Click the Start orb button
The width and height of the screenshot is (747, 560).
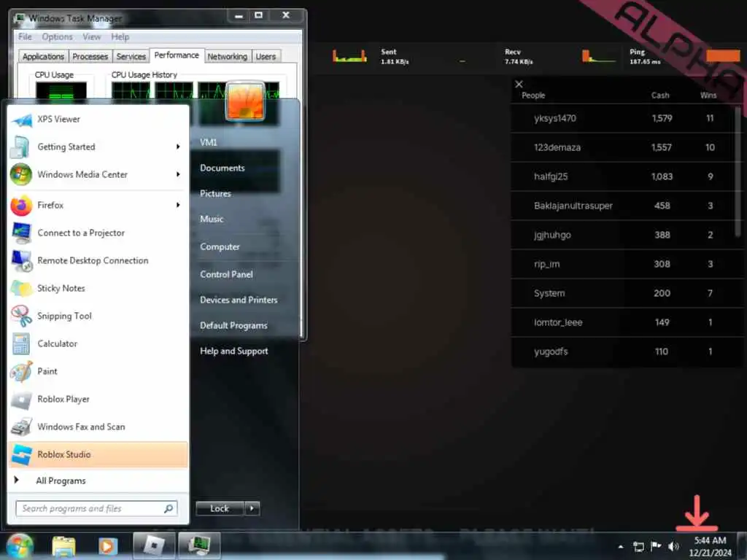tap(19, 545)
